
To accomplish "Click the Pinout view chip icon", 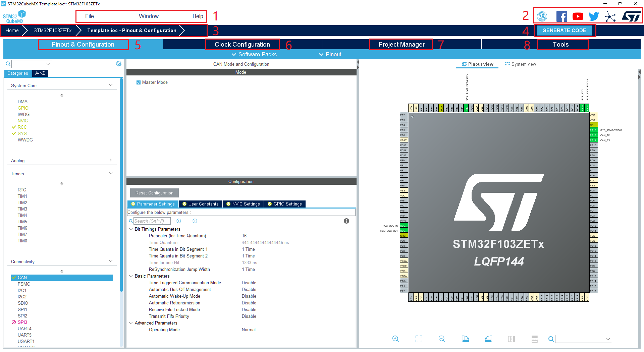I will pyautogui.click(x=464, y=64).
